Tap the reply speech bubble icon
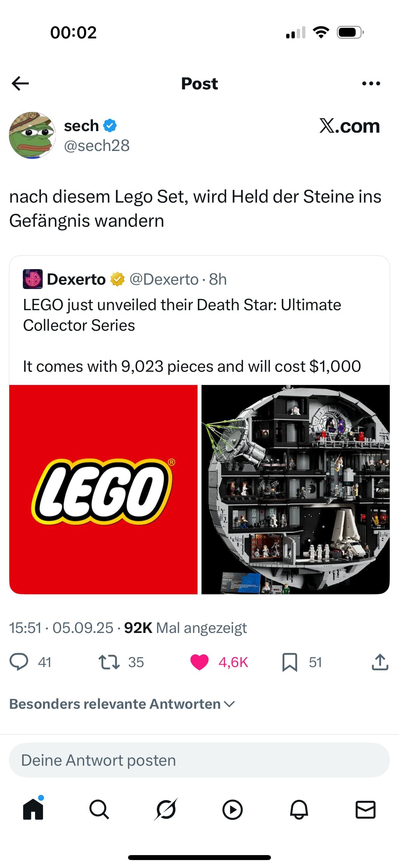 [19, 662]
